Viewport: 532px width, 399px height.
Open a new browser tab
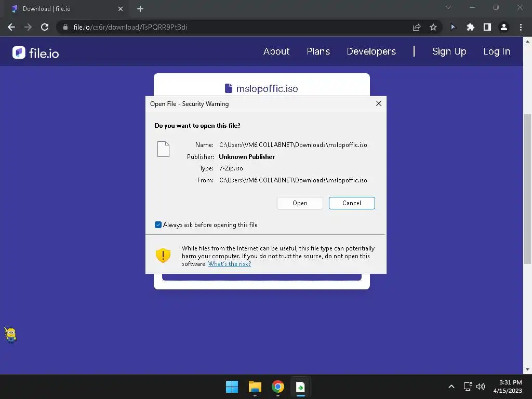140,9
